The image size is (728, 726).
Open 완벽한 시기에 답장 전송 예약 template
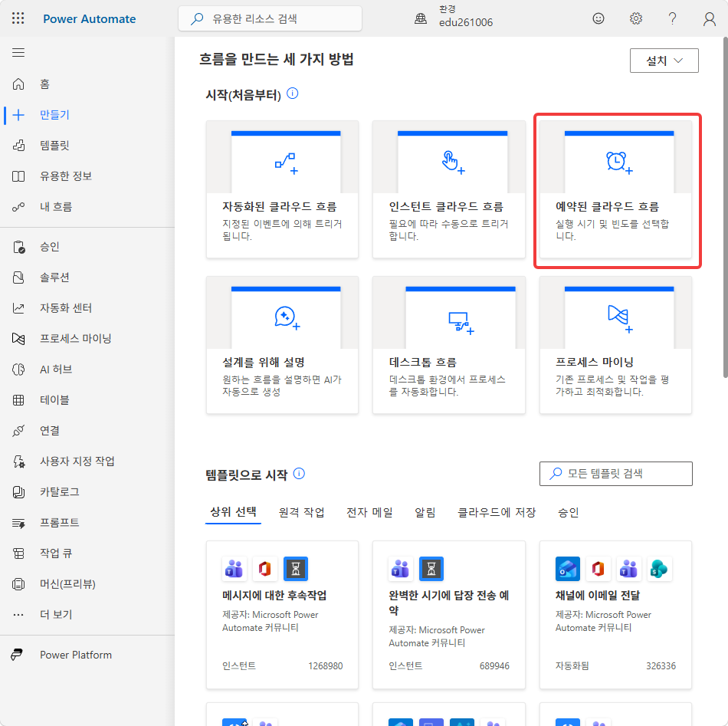pyautogui.click(x=448, y=615)
